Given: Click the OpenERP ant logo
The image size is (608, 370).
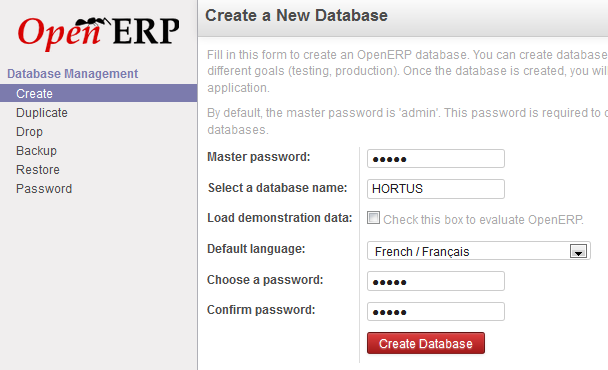Looking at the screenshot, I should 98,33.
